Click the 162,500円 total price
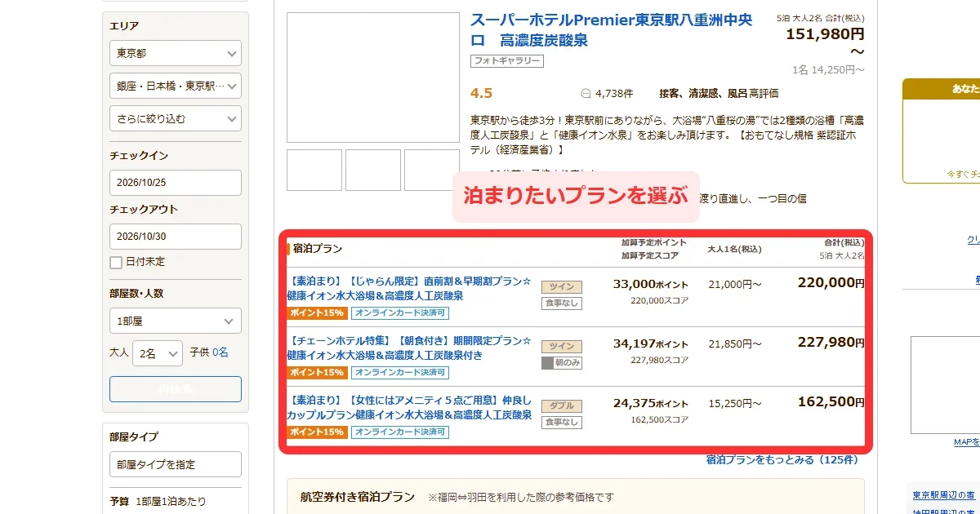The width and height of the screenshot is (980, 514). (831, 402)
